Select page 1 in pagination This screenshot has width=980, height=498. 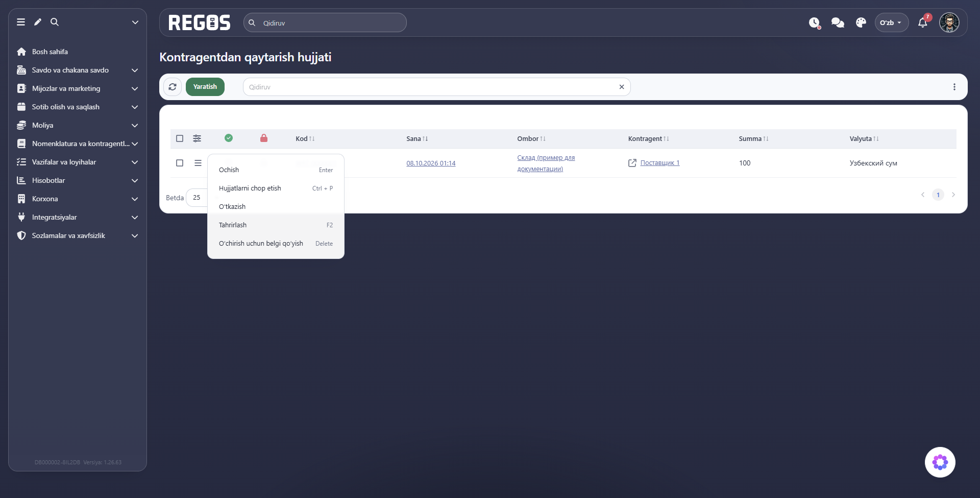(938, 195)
